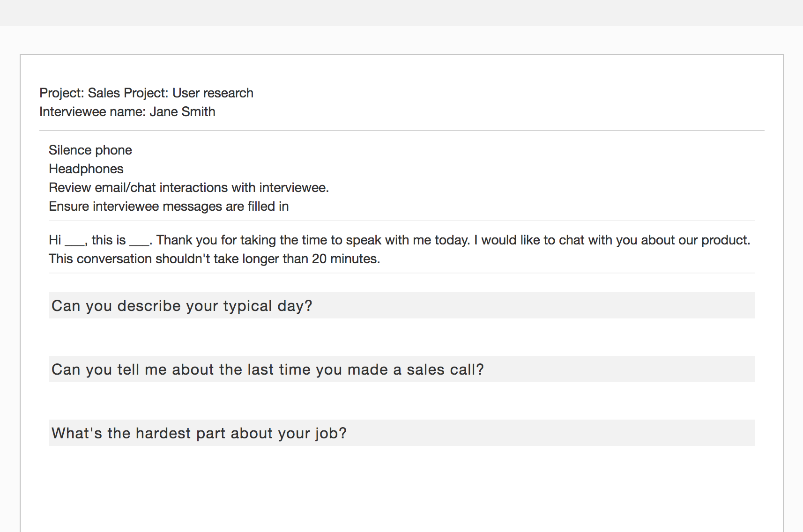Select 'What's the hardest part about your job?' question

(401, 433)
